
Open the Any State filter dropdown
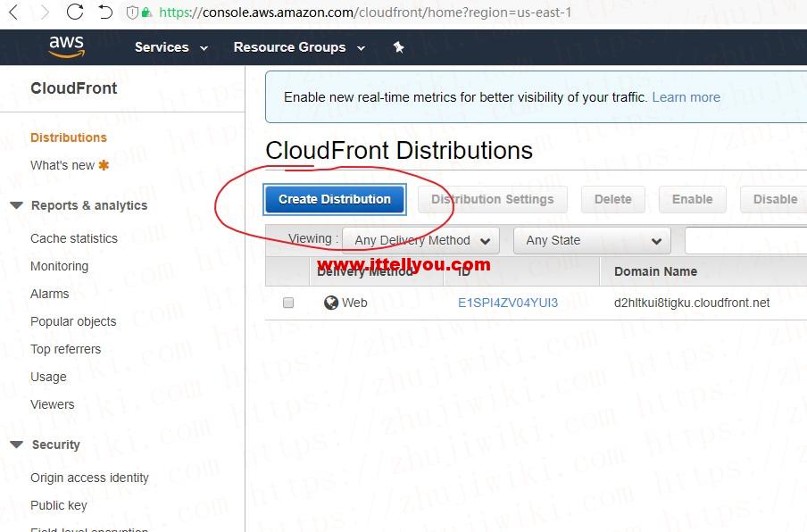click(593, 240)
